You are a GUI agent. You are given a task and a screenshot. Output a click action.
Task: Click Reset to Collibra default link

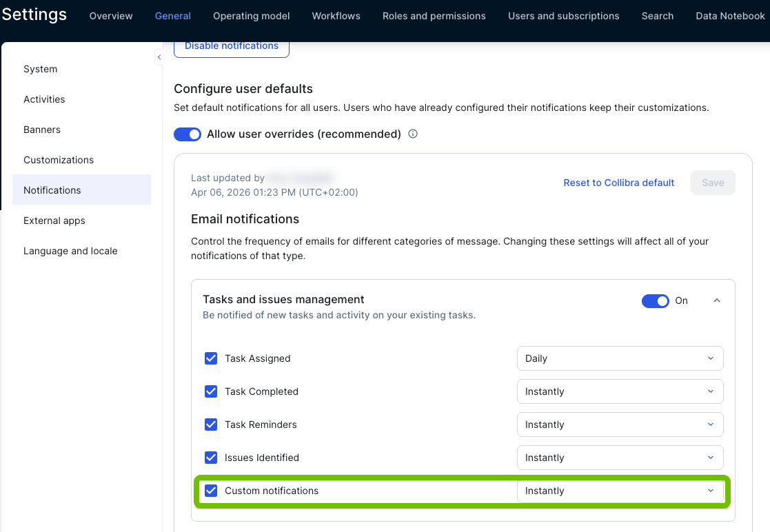click(x=619, y=183)
